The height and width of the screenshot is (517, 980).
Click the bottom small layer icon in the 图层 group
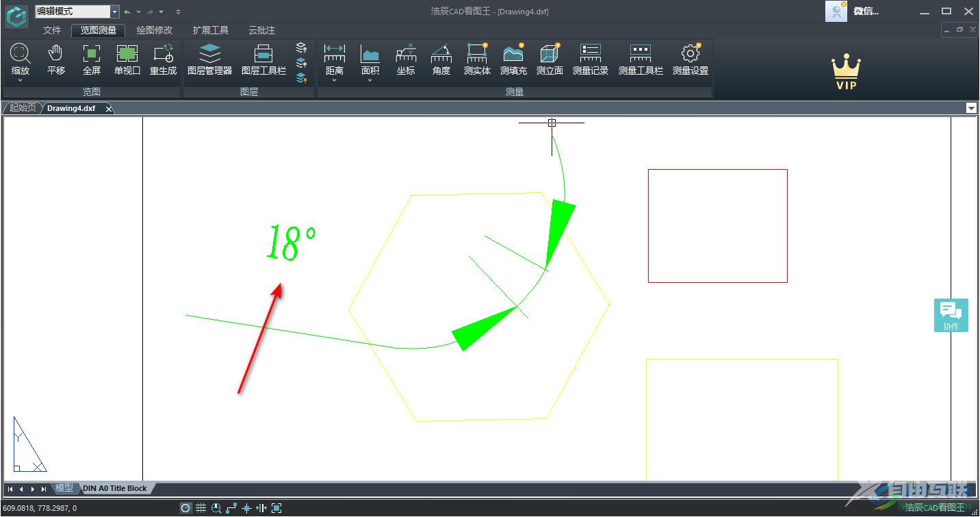(x=301, y=78)
